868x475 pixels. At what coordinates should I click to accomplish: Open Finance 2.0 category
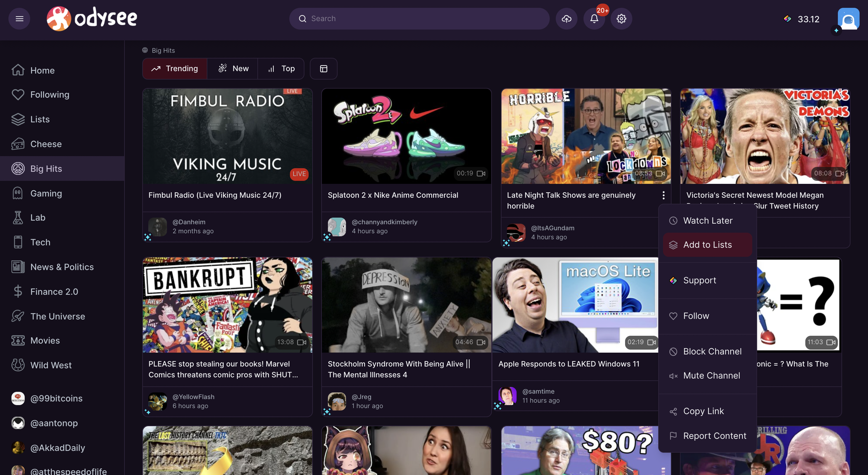click(62, 291)
